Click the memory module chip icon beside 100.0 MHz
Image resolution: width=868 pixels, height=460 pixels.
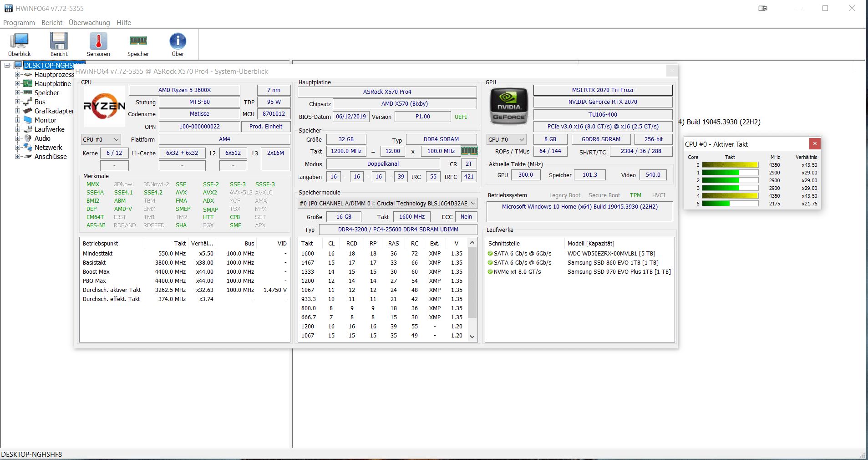tap(469, 151)
